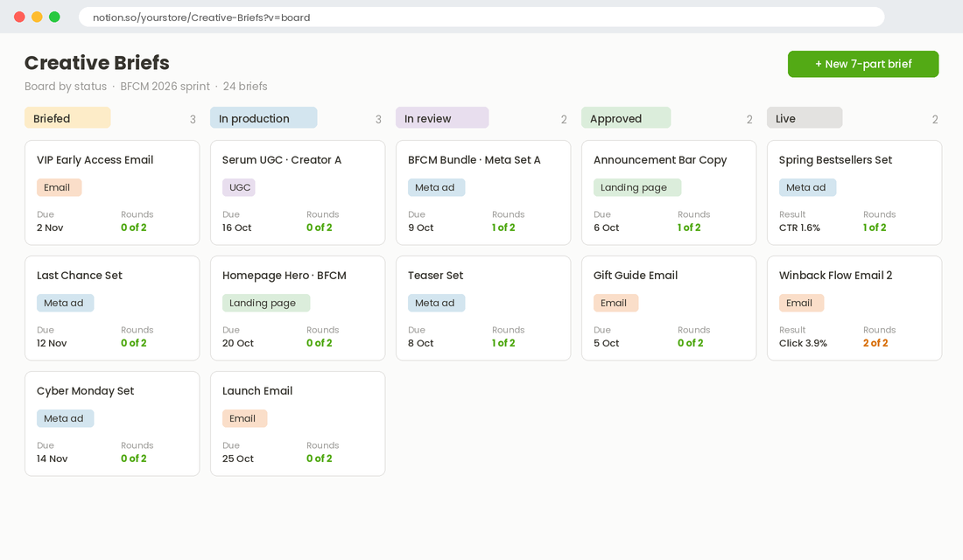
Task: Click the New 7-part brief button
Action: click(x=863, y=64)
